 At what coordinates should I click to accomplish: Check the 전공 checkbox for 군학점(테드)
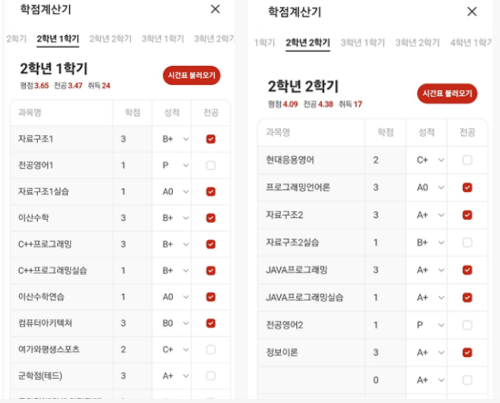coord(211,376)
